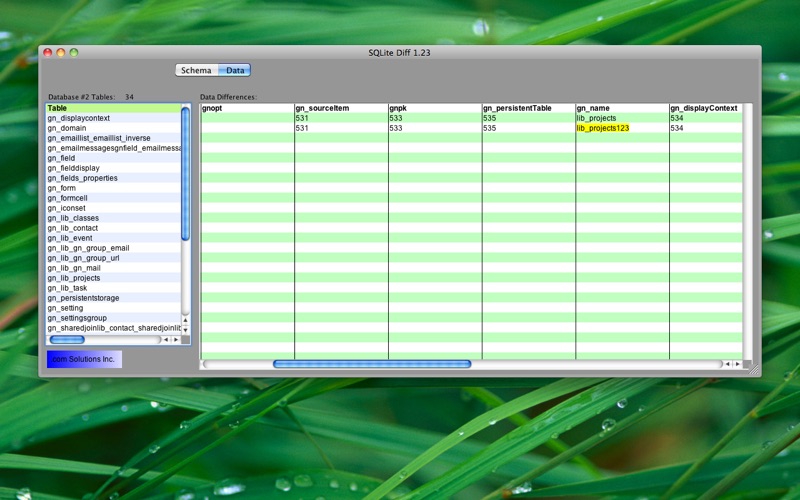Sort by gn_sourceItem column header
The image size is (800, 500).
pos(341,108)
